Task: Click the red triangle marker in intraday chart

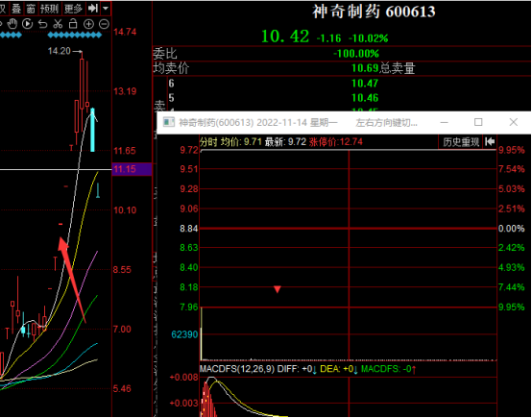Action: pos(278,289)
